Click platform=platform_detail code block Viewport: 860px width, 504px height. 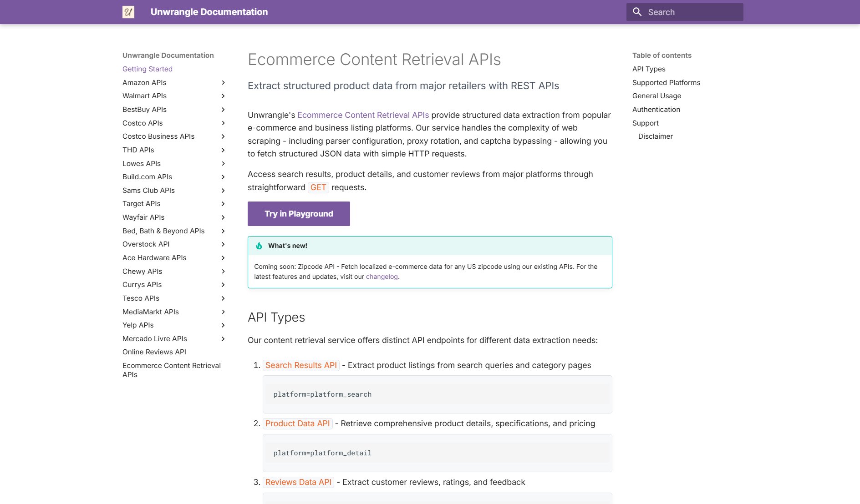coord(437,453)
